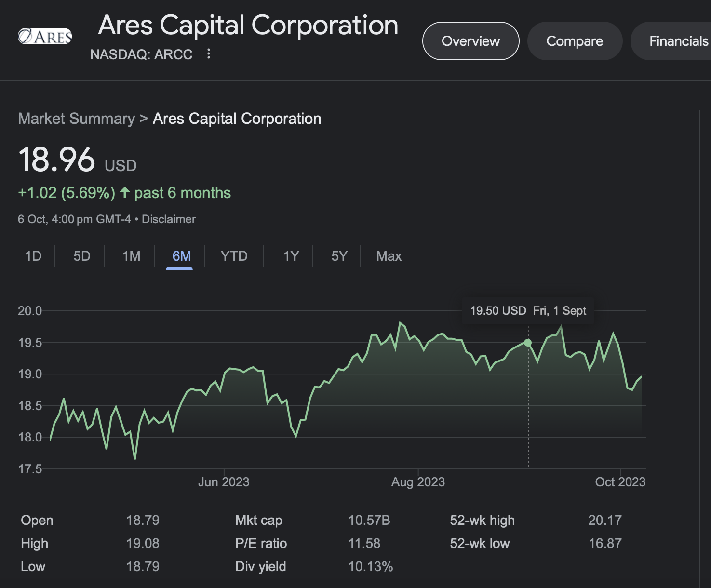The width and height of the screenshot is (711, 588).
Task: Choose the Max chart range
Action: (389, 256)
